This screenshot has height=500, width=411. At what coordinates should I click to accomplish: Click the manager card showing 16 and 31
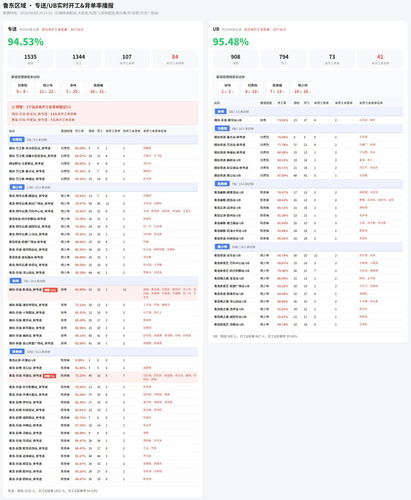click(98, 88)
